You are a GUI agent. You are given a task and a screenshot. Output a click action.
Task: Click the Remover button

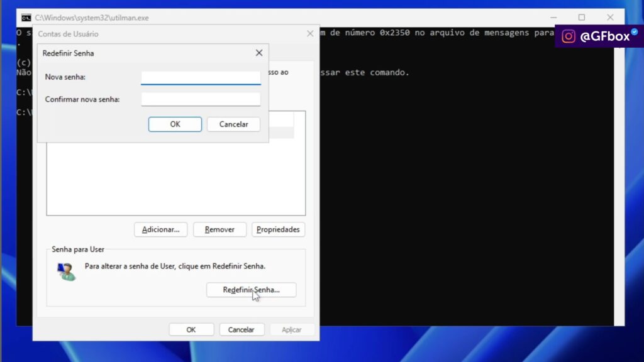coord(219,229)
